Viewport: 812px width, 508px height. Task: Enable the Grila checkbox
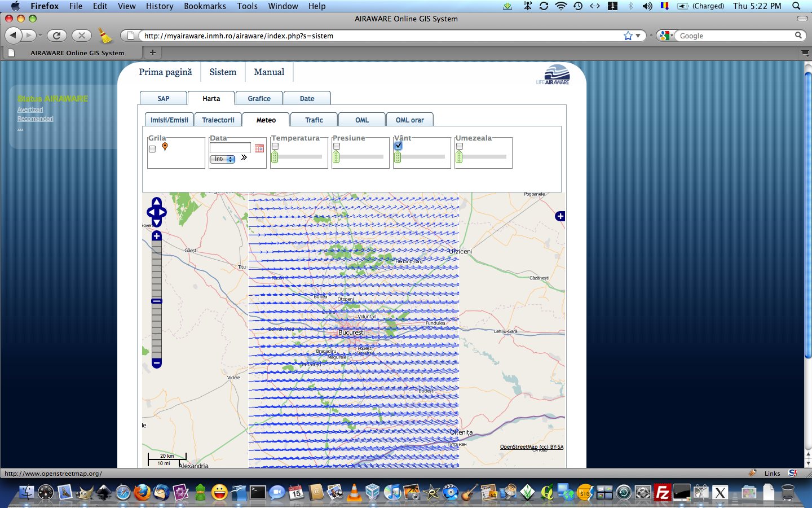[152, 149]
